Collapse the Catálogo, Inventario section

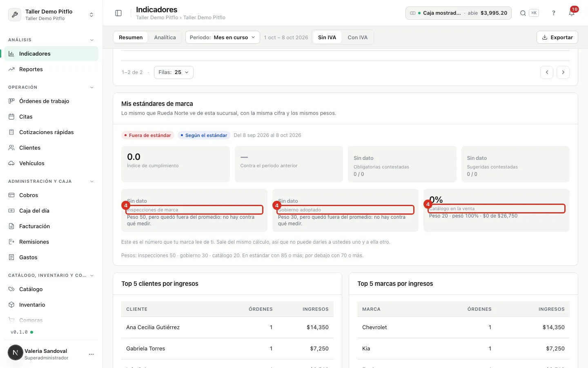pyautogui.click(x=92, y=276)
